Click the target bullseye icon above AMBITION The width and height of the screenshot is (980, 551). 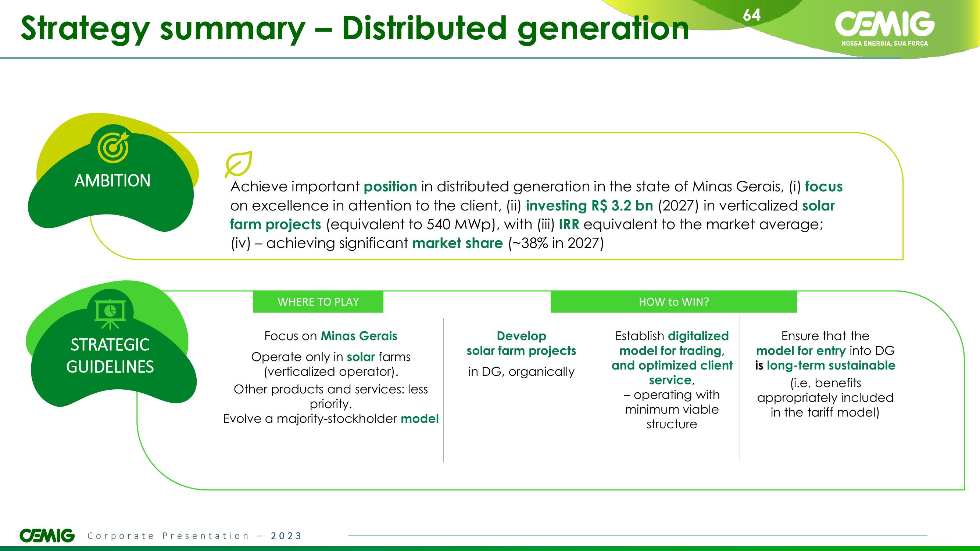tap(113, 148)
